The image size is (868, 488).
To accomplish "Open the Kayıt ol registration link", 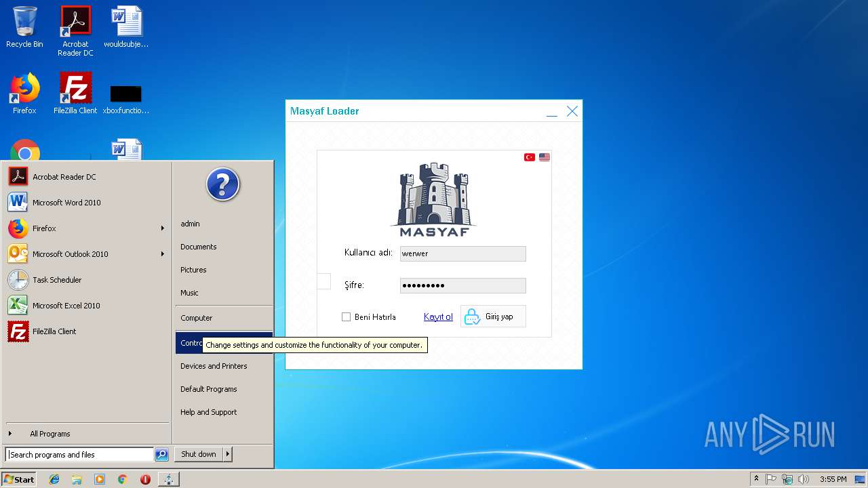I will 438,317.
